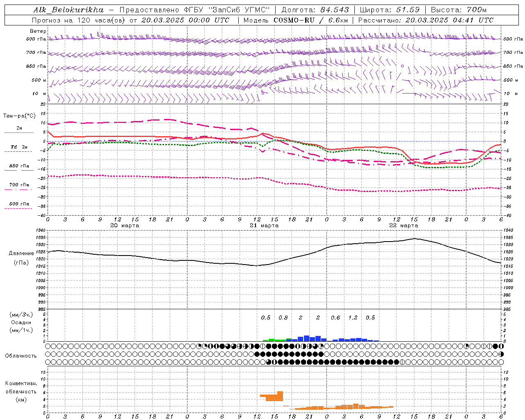The height and width of the screenshot is (420, 525).
Task: Click the 700 гПа entry in the temperature legend
Action: click(x=19, y=185)
